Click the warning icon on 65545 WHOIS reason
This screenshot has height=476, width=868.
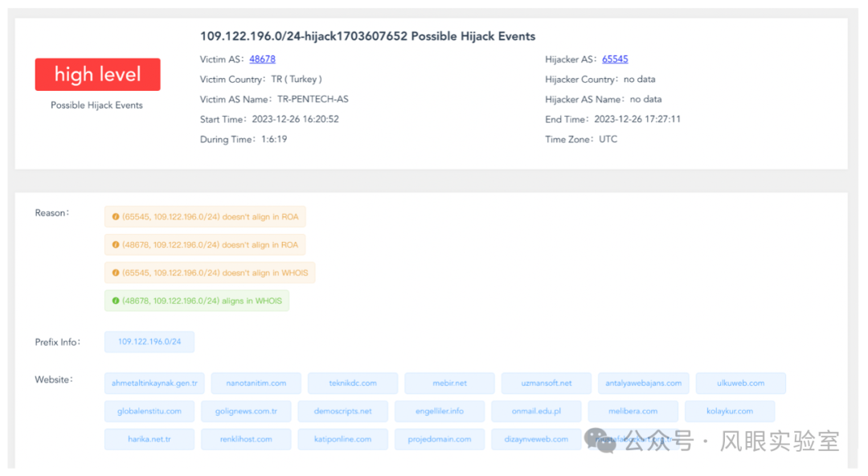[x=116, y=273]
